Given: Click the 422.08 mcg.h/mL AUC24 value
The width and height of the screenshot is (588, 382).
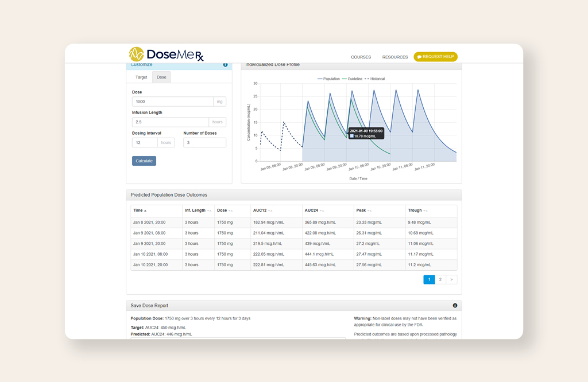Looking at the screenshot, I should 320,233.
